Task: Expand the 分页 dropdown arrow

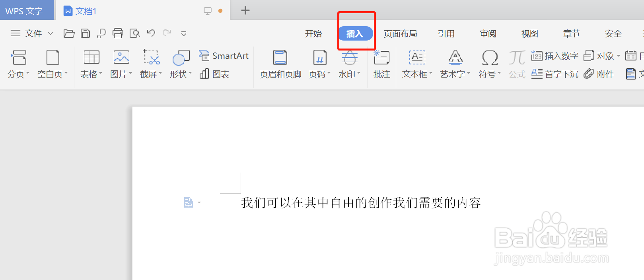Action: coord(28,73)
